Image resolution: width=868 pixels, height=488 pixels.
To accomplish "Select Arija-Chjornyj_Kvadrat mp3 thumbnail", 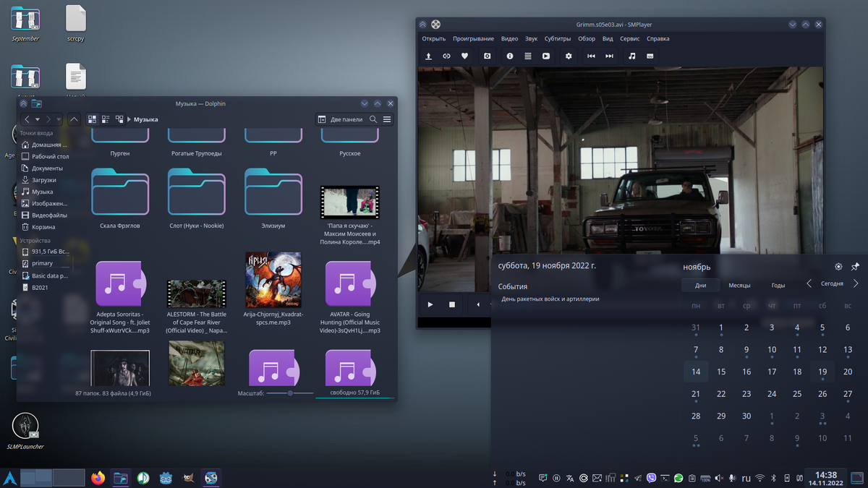I will pos(273,279).
